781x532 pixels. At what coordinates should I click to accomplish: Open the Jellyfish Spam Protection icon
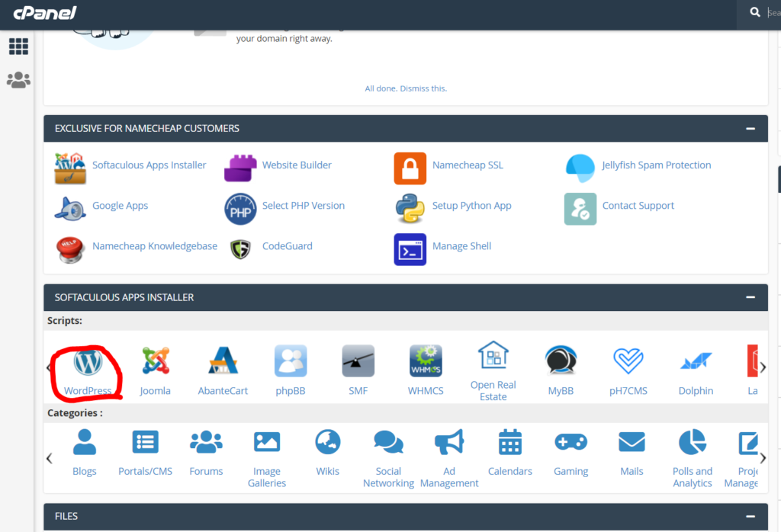(x=580, y=168)
